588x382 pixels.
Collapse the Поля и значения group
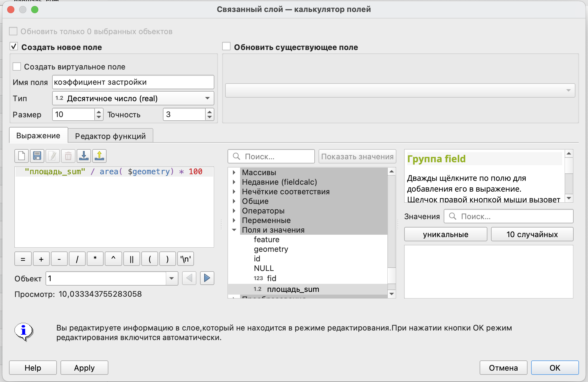point(234,230)
